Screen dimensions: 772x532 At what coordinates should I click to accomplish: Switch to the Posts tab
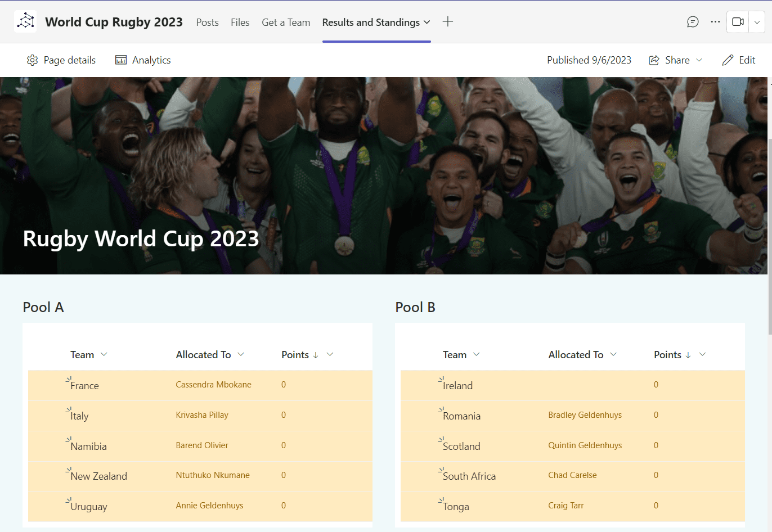point(207,22)
